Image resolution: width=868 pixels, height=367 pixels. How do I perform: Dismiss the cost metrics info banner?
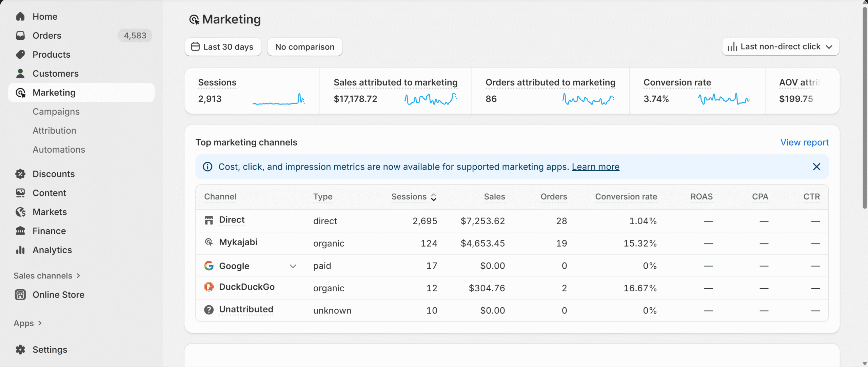pos(816,167)
